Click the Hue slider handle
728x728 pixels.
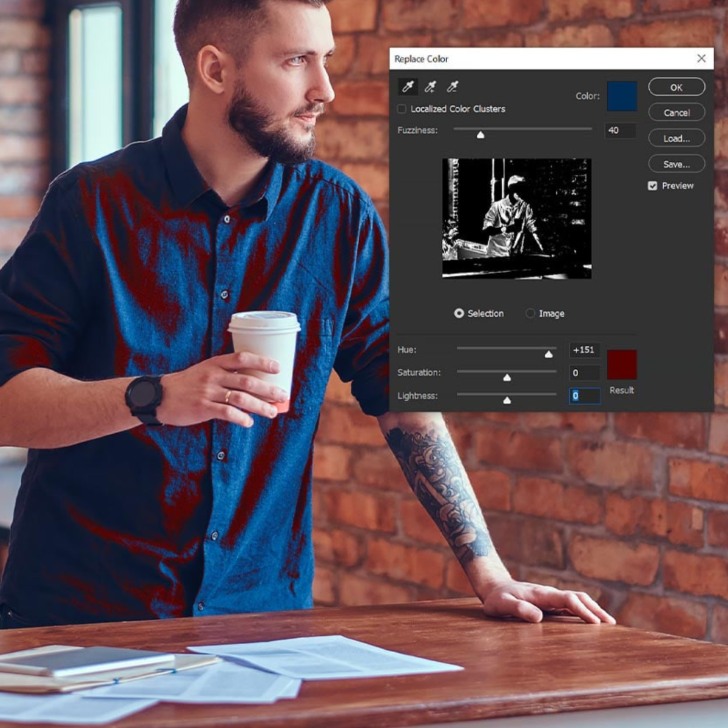click(x=548, y=354)
